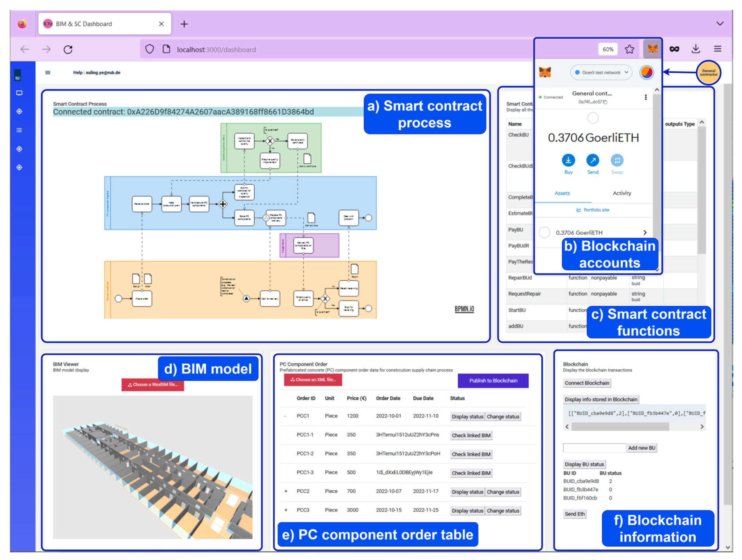Click the Firefox downloads arrow icon
This screenshot has width=742, height=560.
tap(696, 49)
